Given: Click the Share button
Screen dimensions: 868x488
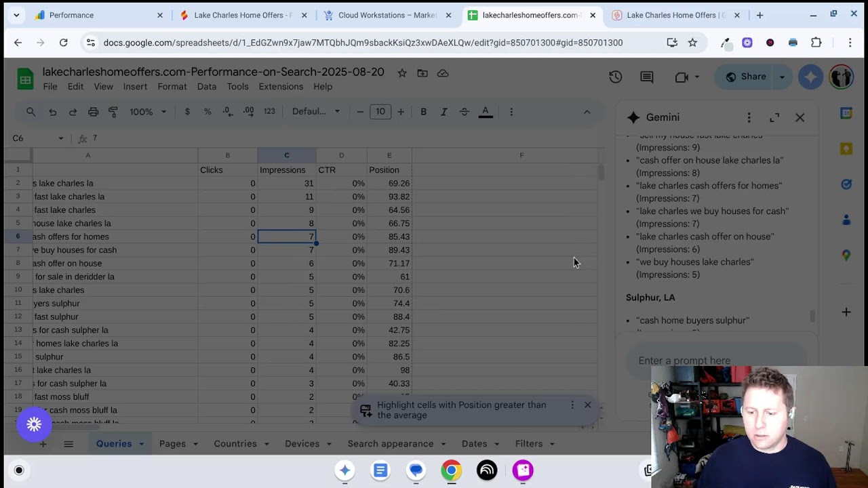Looking at the screenshot, I should pos(745,77).
